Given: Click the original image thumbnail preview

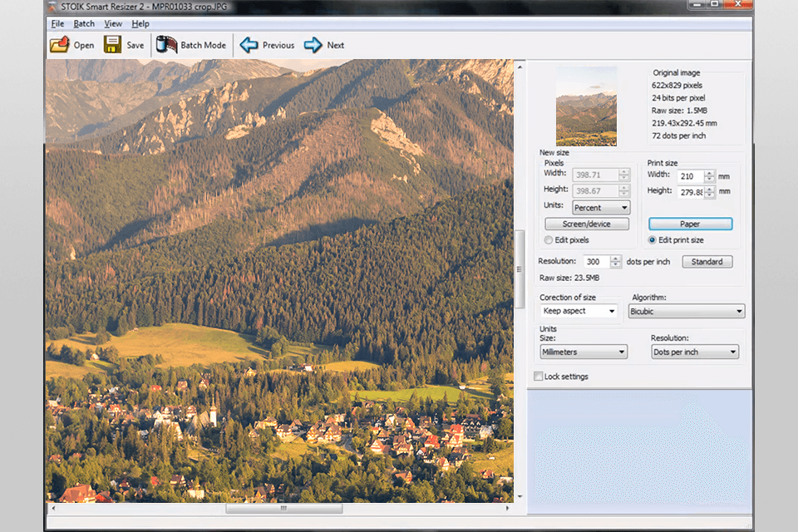Looking at the screenshot, I should click(x=586, y=106).
